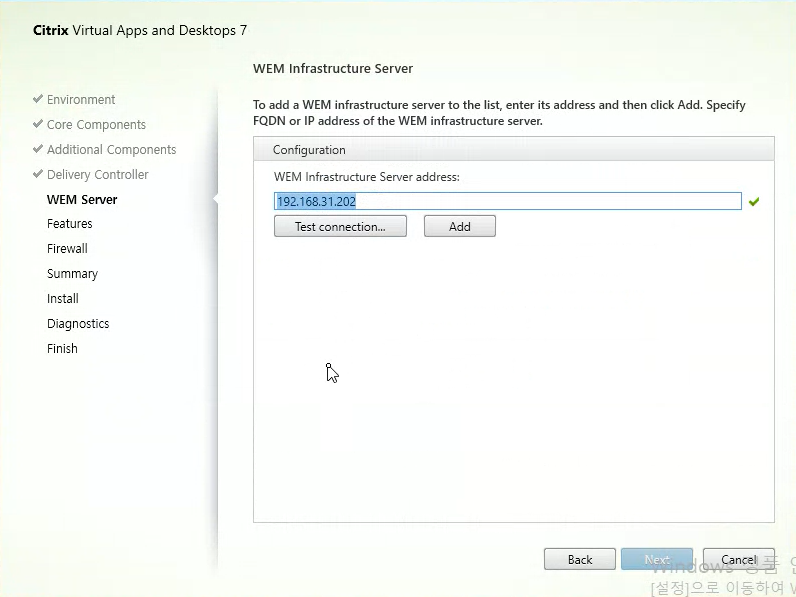Click the Configuration section header
Viewport: 796px width, 597px height.
click(x=514, y=149)
